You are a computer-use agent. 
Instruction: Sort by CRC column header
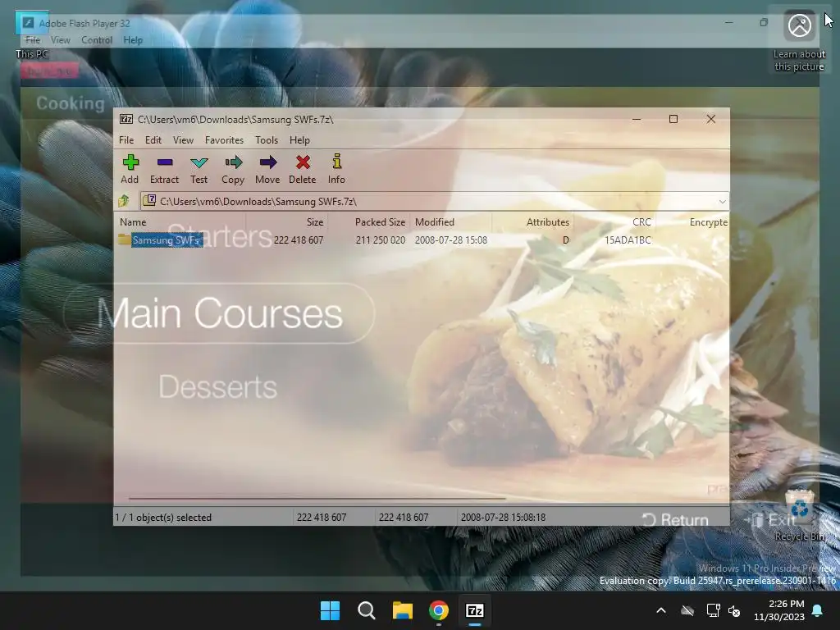(615, 221)
